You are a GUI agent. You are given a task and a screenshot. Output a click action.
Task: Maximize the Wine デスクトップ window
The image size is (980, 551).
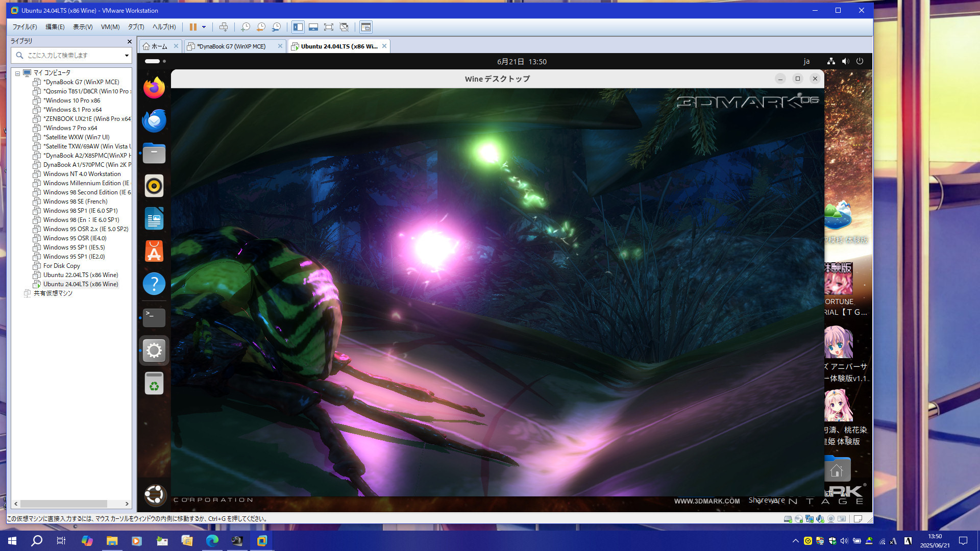pos(798,79)
